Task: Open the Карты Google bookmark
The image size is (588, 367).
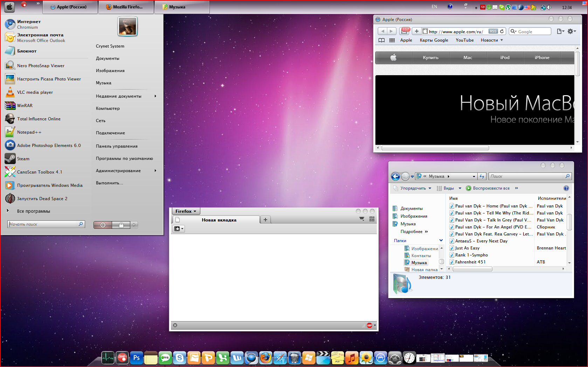Action: (434, 40)
